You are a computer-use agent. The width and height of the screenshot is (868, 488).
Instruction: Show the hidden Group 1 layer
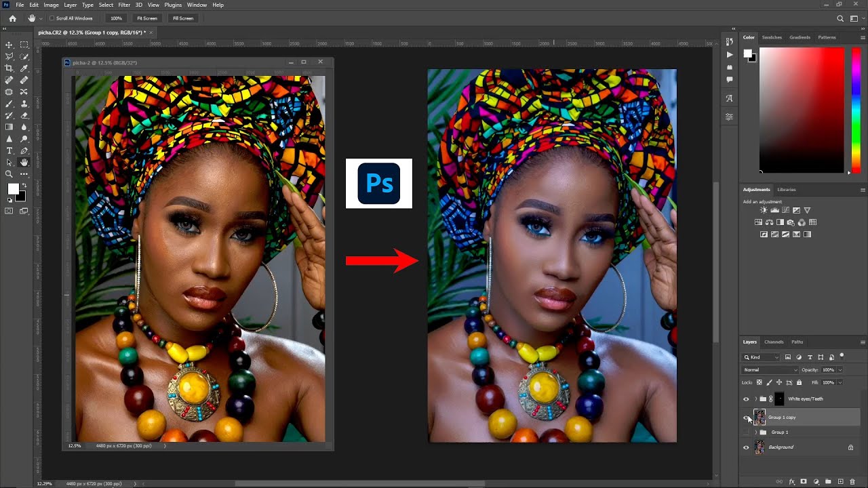(x=747, y=432)
